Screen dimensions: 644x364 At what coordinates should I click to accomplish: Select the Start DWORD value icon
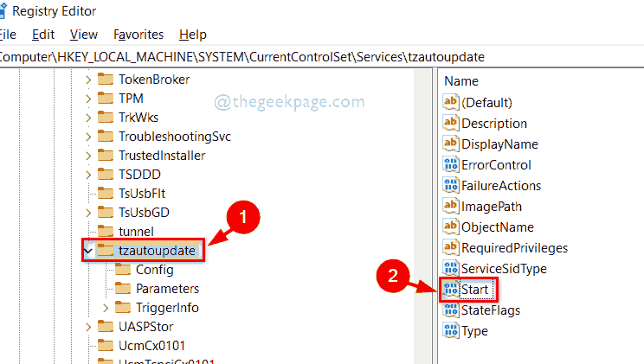pos(450,289)
